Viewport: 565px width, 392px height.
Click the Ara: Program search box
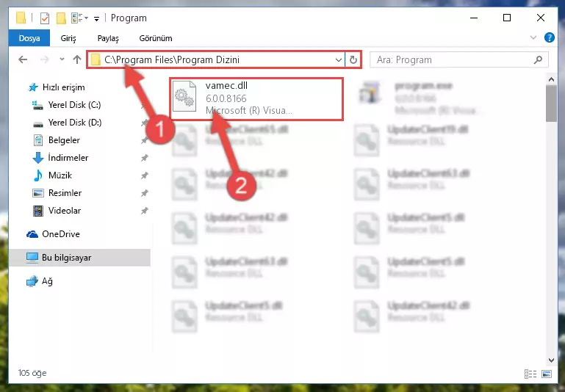[459, 59]
